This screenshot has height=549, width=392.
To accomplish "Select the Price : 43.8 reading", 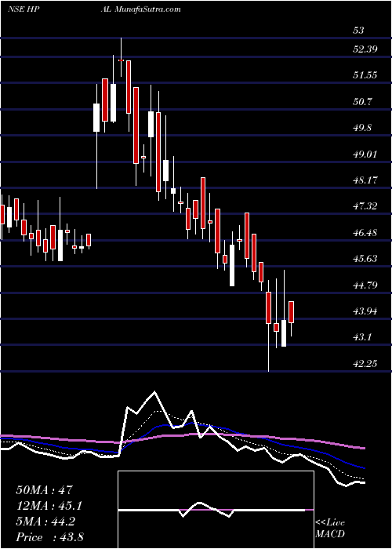I will [49, 537].
